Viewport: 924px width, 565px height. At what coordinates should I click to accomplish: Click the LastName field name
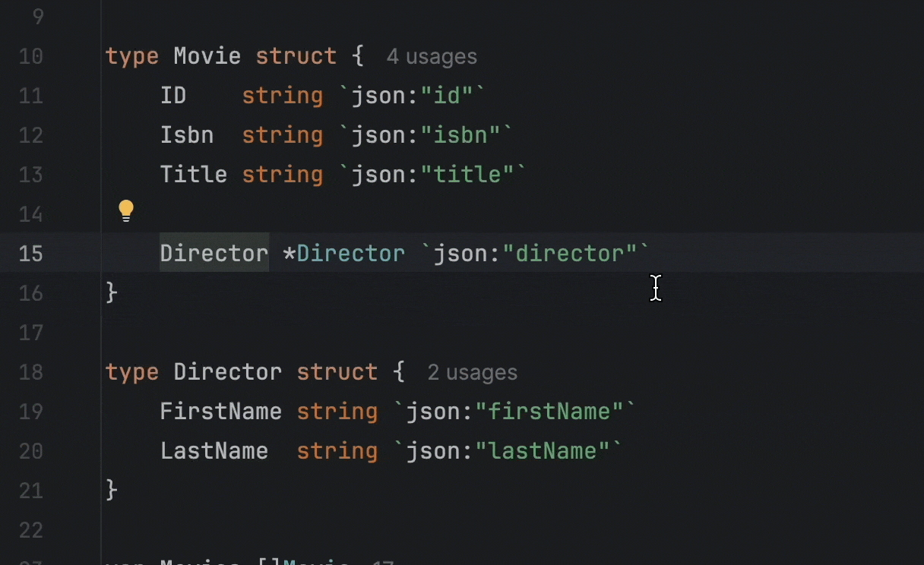[x=214, y=452]
